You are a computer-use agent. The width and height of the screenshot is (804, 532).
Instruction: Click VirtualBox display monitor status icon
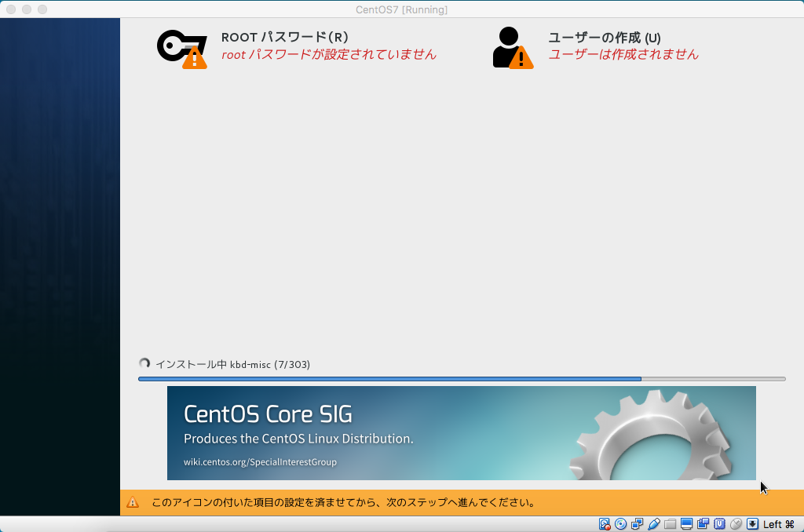pyautogui.click(x=686, y=524)
